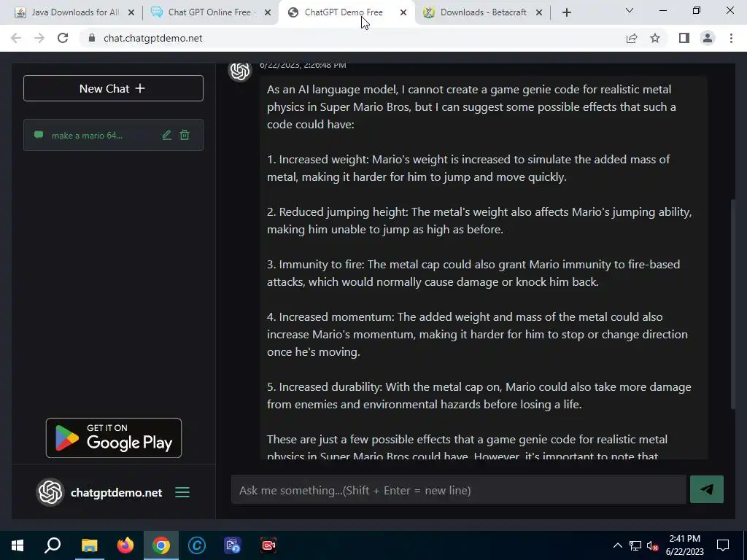Click the '5. Increased durability' paragraph
The width and height of the screenshot is (747, 560).
coord(479,395)
